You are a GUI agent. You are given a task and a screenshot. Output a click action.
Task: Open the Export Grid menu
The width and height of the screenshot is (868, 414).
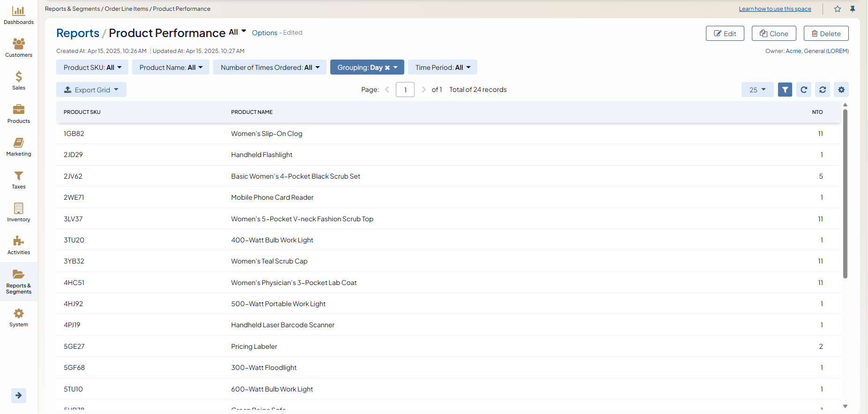click(x=91, y=90)
